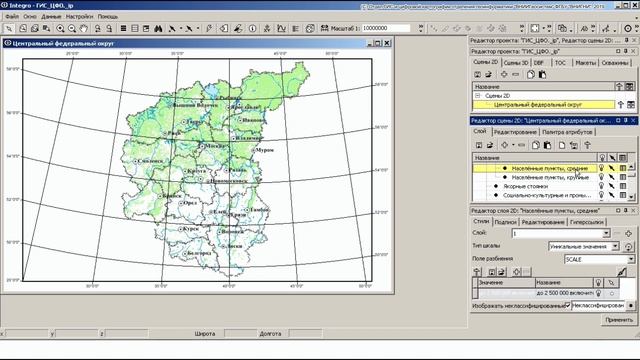Toggle selectable arrow for Якорные стоянки
Viewport: 640px width, 360px height.
[x=611, y=186]
